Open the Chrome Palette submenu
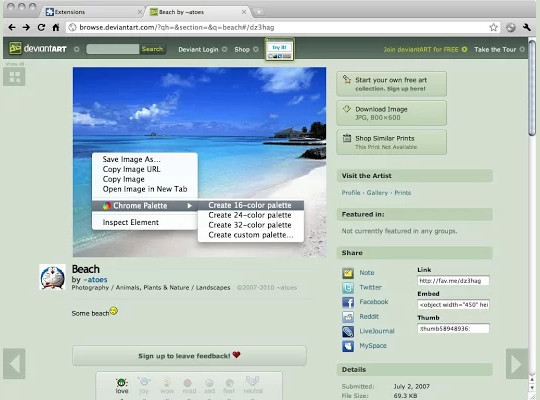 click(145, 206)
